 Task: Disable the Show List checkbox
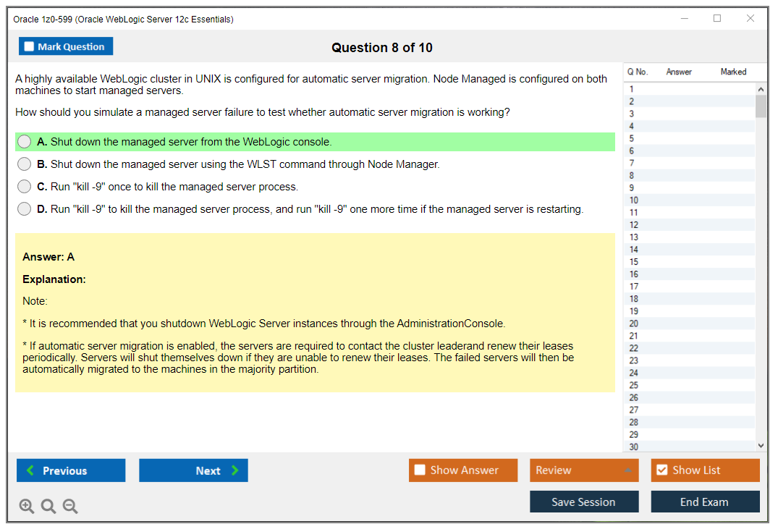[661, 470]
